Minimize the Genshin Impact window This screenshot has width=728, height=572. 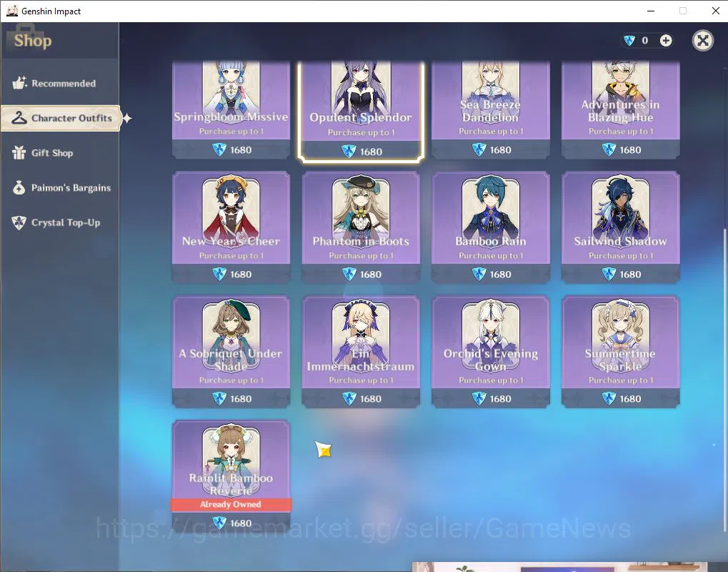(650, 11)
